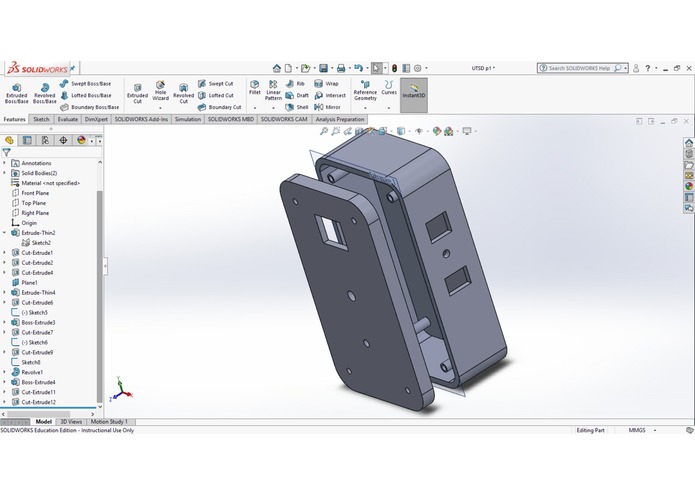Click the Rib tool
The width and height of the screenshot is (695, 494).
tap(295, 83)
